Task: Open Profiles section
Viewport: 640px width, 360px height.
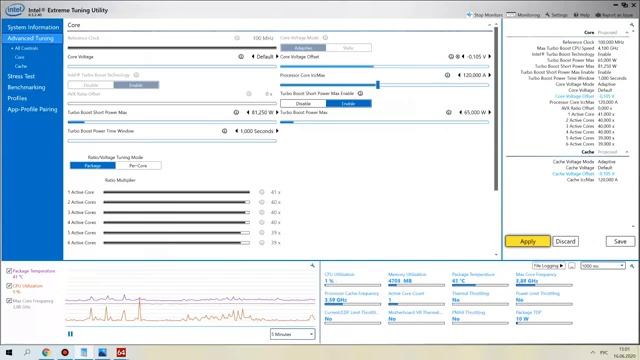Action: (17, 98)
